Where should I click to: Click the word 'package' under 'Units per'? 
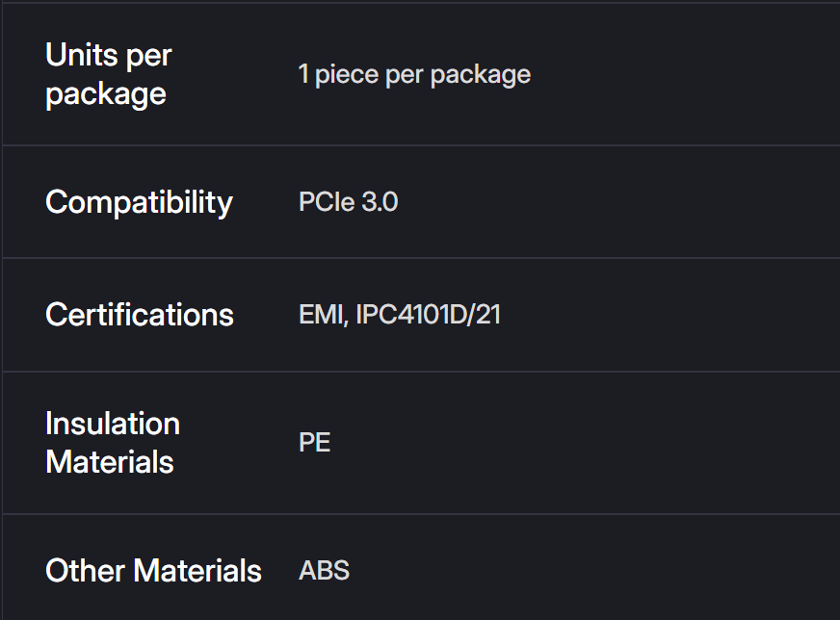(x=106, y=94)
